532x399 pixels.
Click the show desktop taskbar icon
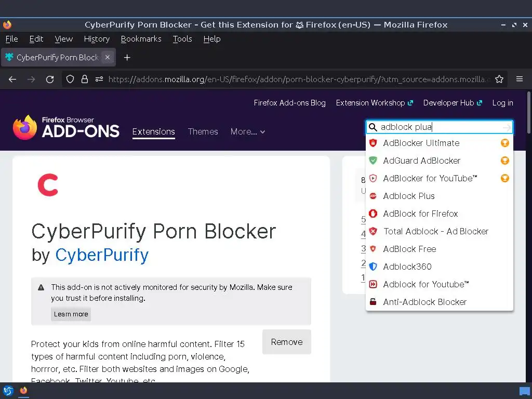pos(525,391)
